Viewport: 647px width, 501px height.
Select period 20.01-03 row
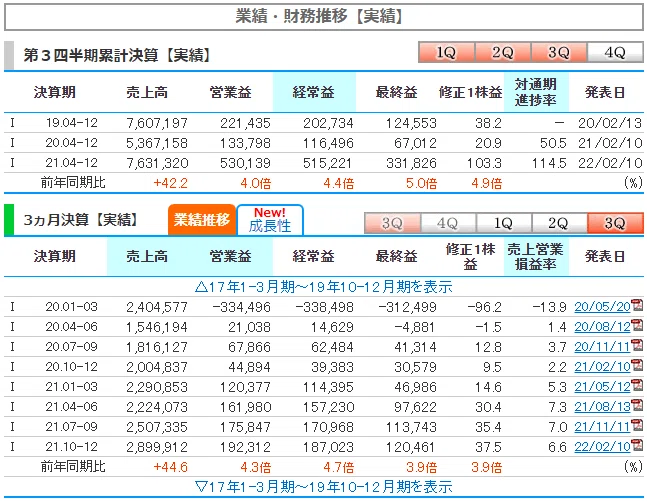pos(324,307)
